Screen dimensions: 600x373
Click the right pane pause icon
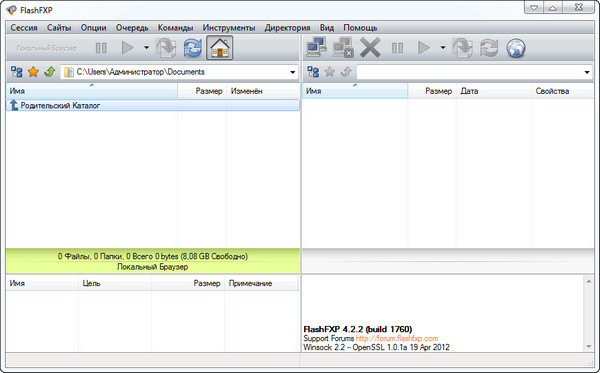[397, 48]
